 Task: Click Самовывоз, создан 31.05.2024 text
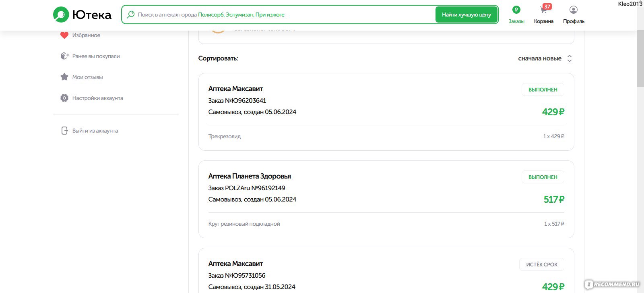tap(252, 287)
